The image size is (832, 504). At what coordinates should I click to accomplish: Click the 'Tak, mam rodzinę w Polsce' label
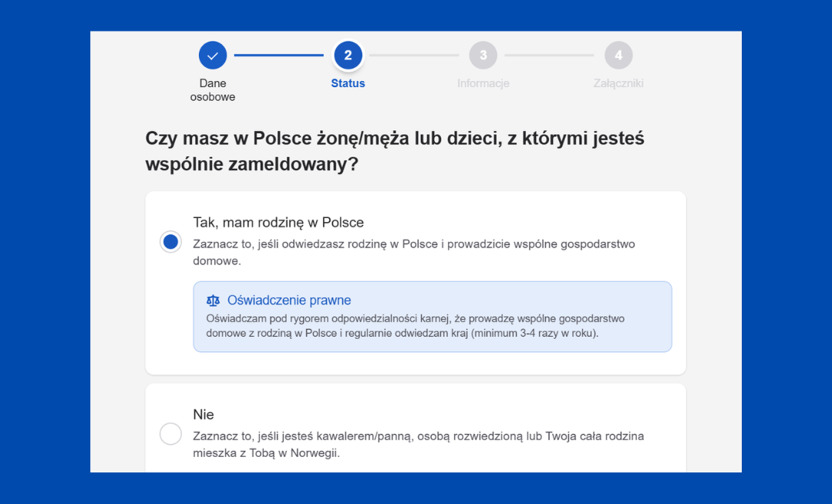pos(278,223)
